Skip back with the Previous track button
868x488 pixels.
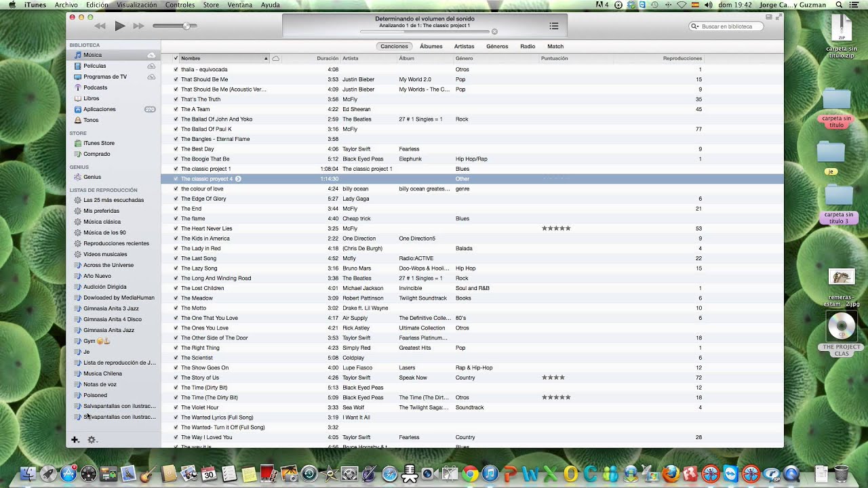click(100, 26)
